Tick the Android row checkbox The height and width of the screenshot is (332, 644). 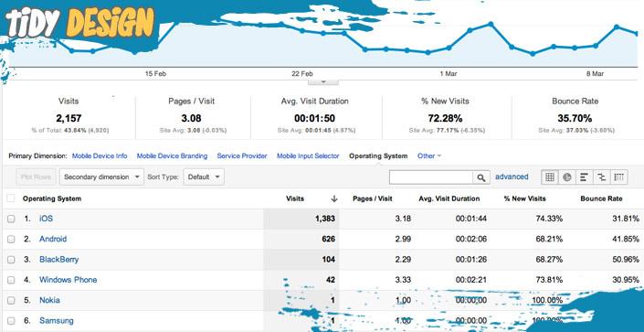11,239
